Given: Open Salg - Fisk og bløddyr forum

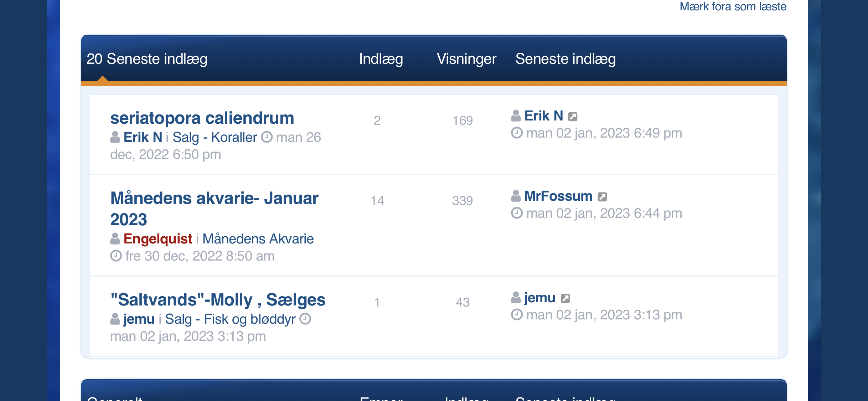Looking at the screenshot, I should coord(230,319).
